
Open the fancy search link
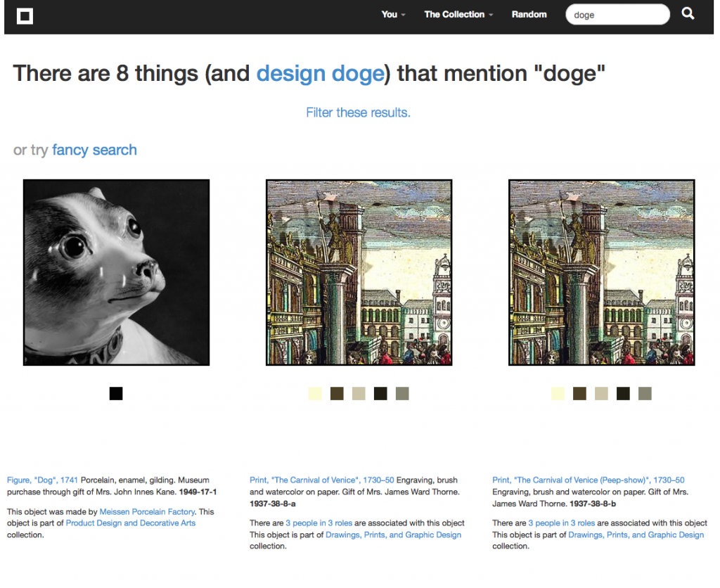click(94, 151)
